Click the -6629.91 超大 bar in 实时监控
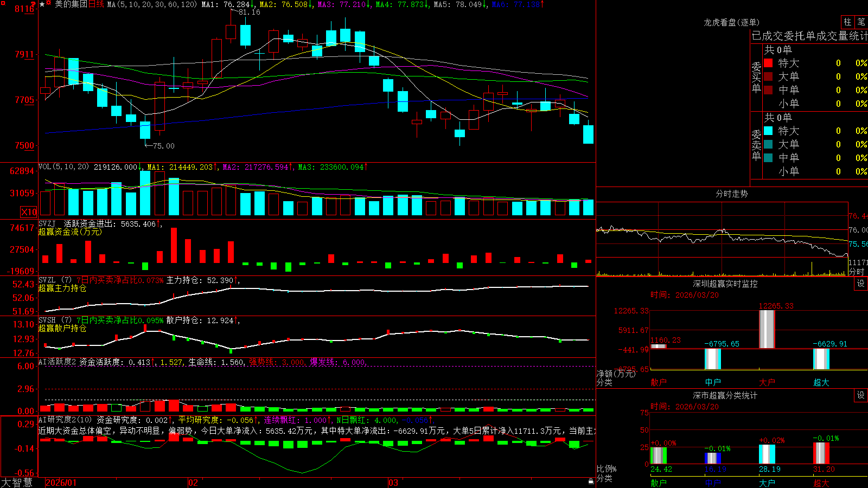This screenshot has width=868, height=488. coord(821,359)
